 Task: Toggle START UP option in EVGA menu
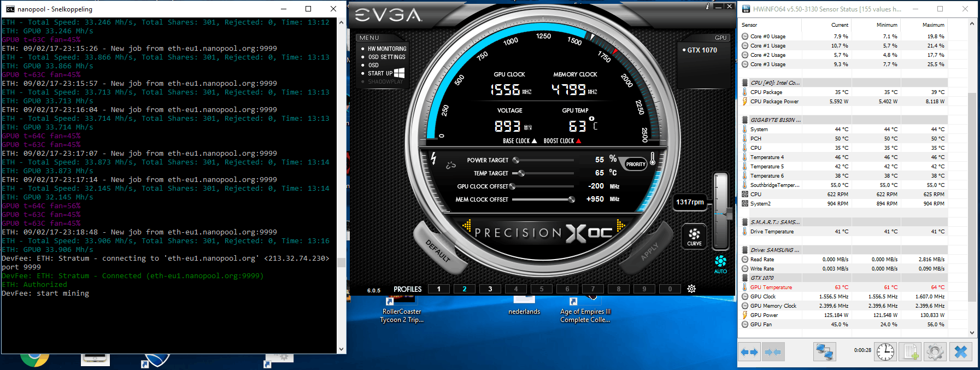tap(380, 73)
